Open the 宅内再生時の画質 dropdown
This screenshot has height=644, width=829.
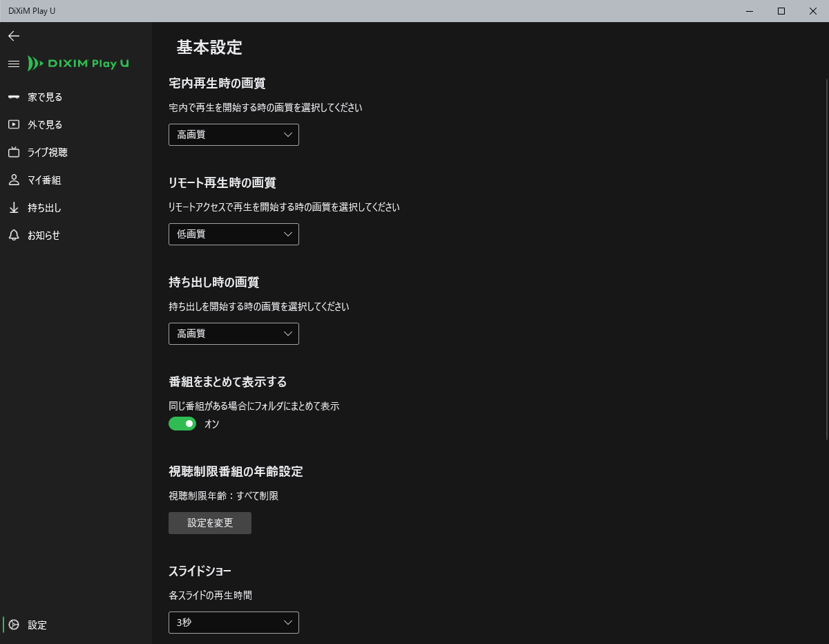coord(234,135)
